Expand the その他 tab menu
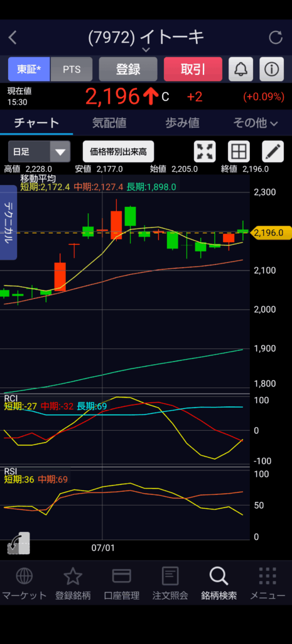 tap(255, 123)
